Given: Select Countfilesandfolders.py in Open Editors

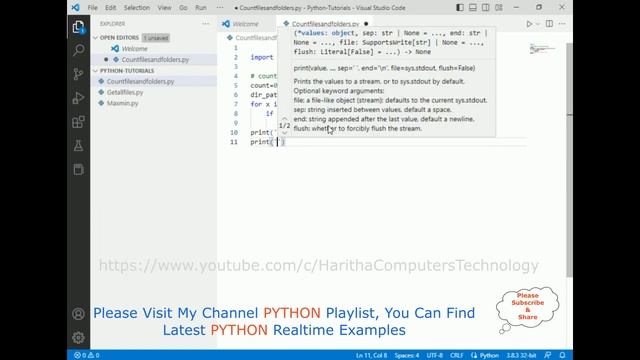Looking at the screenshot, I should [155, 60].
